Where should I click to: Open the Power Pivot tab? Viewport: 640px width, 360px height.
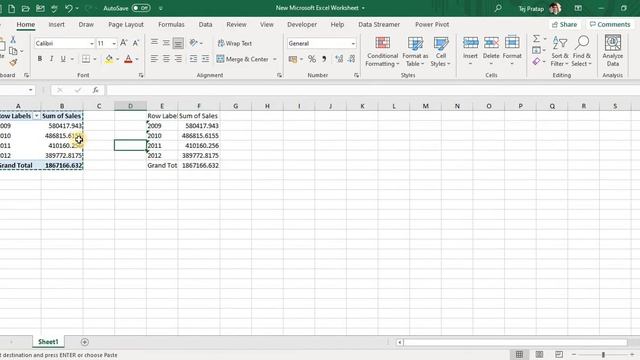432,24
